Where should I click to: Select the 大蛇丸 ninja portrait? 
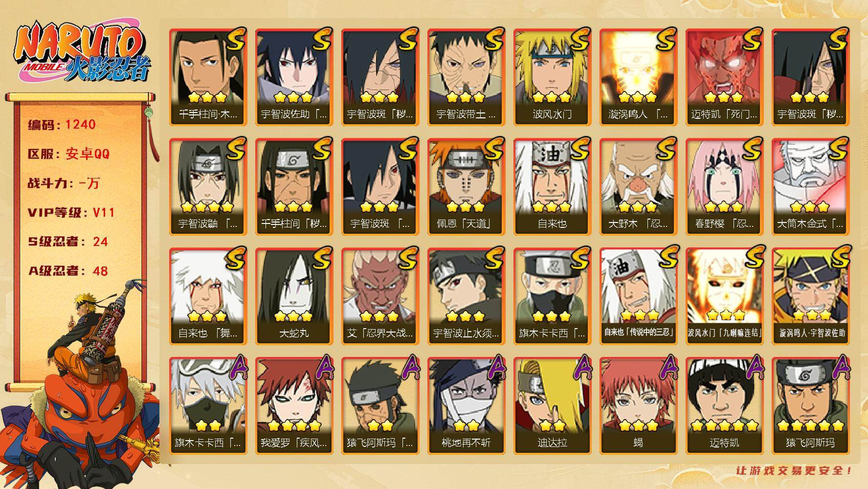click(x=294, y=296)
